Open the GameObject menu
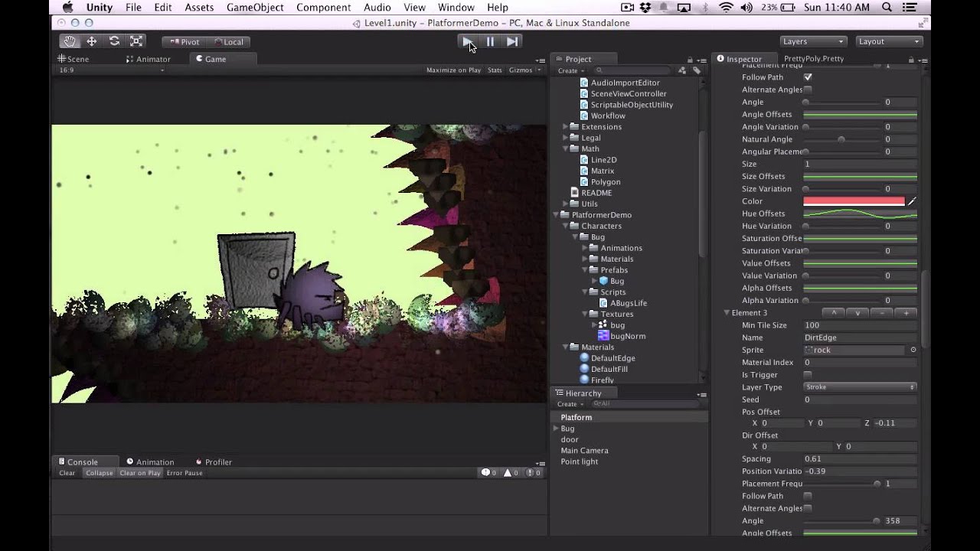This screenshot has height=551, width=980. tap(255, 8)
